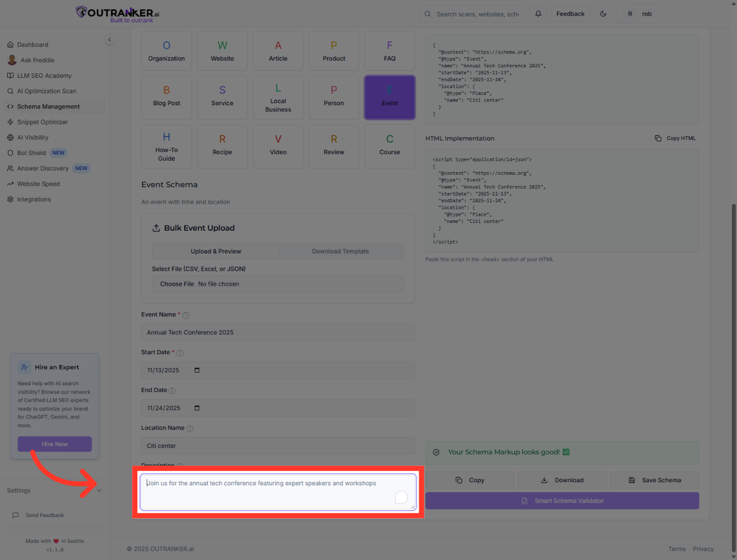Click "Your Schema Markup looks good!" message
Image resolution: width=737 pixels, height=560 pixels.
[562, 453]
